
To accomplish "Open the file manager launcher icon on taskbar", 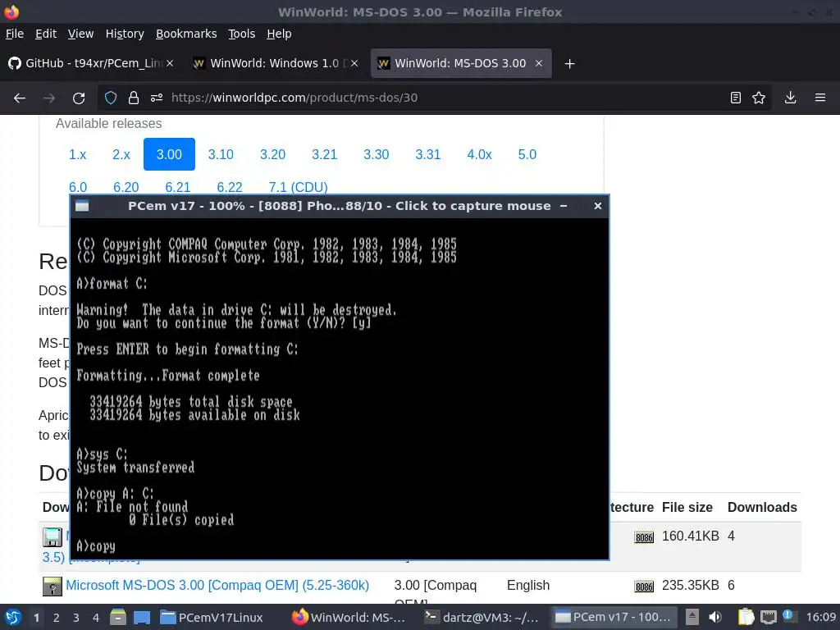I will [x=118, y=617].
